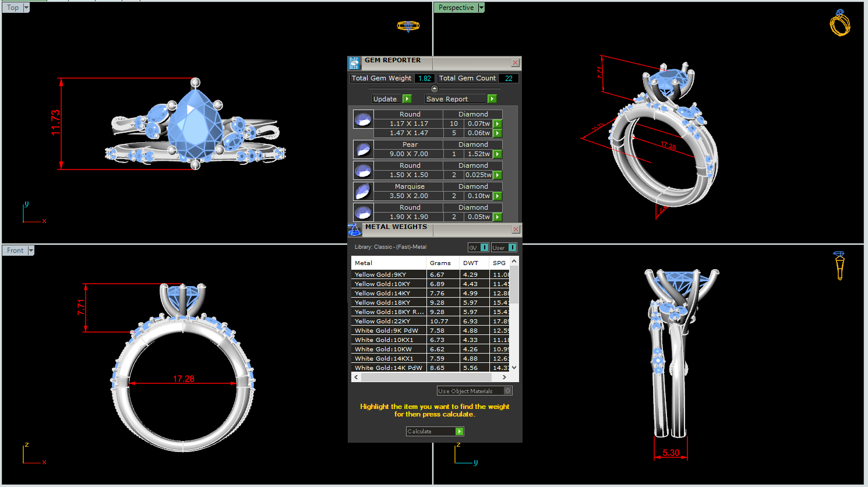The width and height of the screenshot is (868, 487).
Task: Click green arrow beside Calculate
Action: 459,432
